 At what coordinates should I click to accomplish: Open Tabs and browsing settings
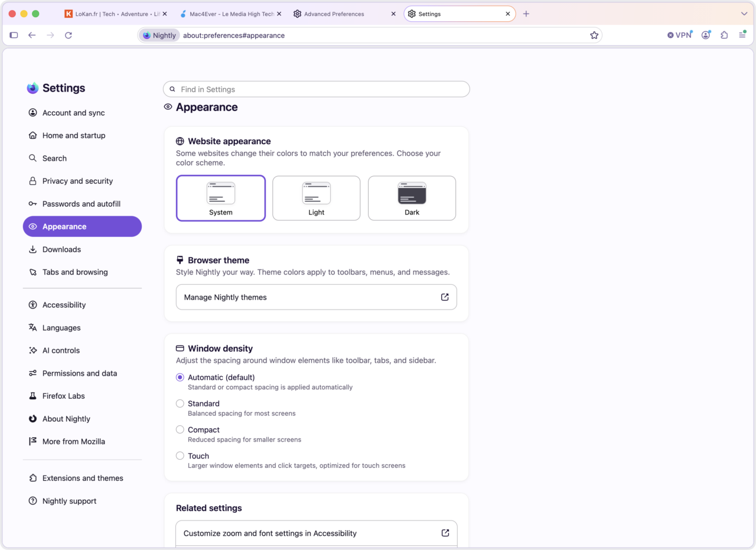(82, 272)
